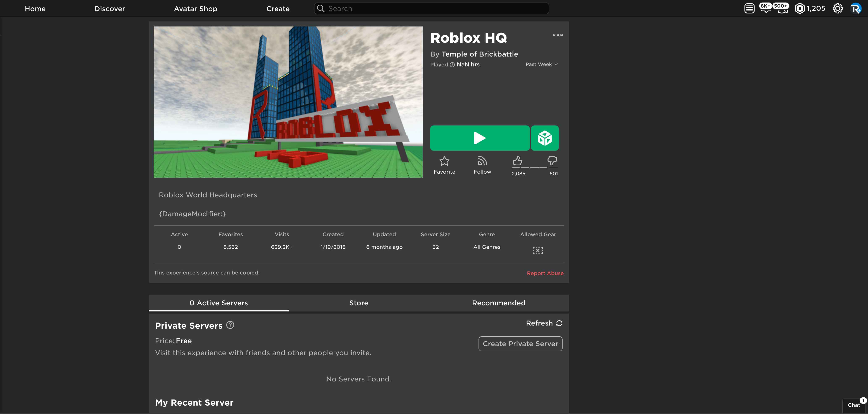The height and width of the screenshot is (414, 868).
Task: Toggle Follow for this experience
Action: [x=482, y=161]
